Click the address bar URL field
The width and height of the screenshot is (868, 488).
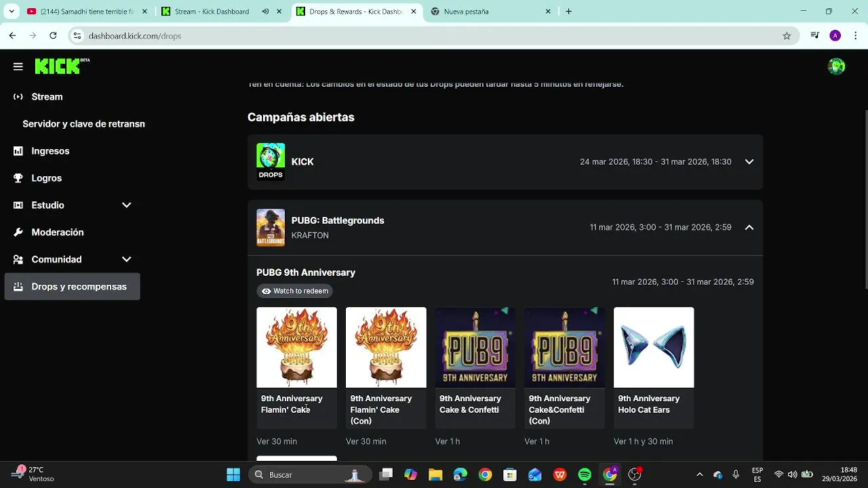pos(434,36)
